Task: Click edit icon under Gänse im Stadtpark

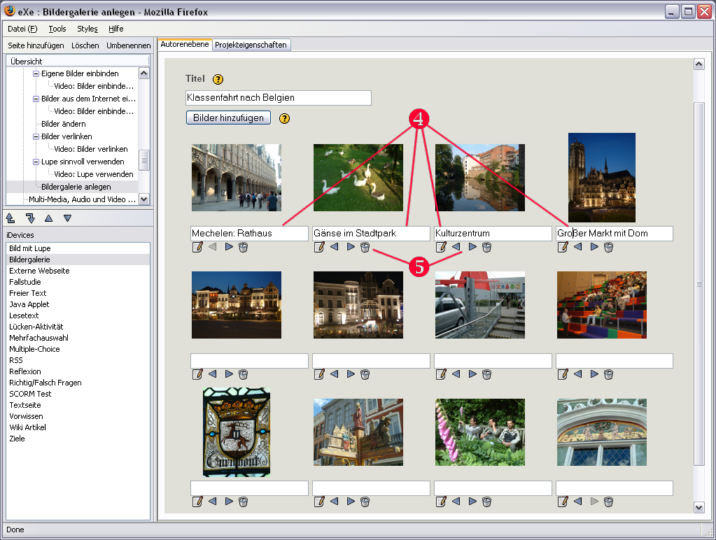Action: coord(319,247)
